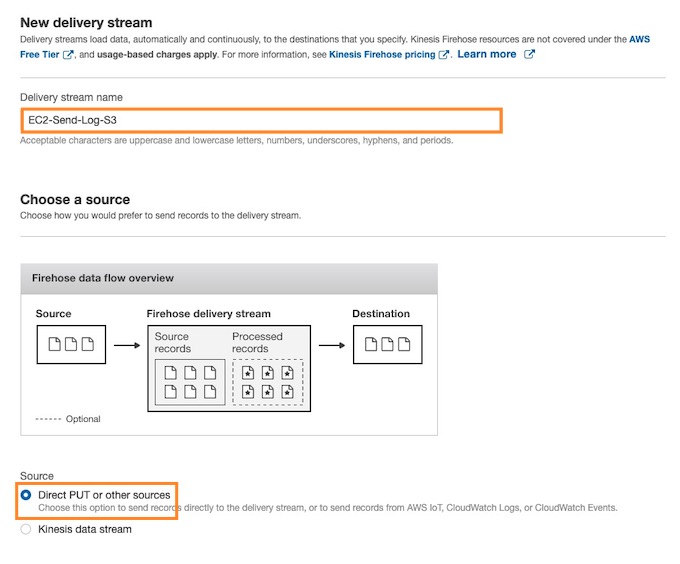Click the dashed Optional legend in diagram

[68, 419]
